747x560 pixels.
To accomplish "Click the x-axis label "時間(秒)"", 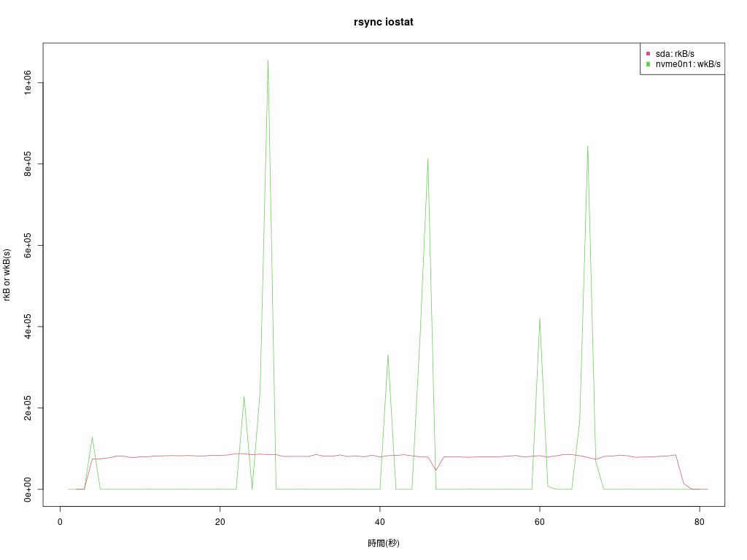I will point(384,543).
